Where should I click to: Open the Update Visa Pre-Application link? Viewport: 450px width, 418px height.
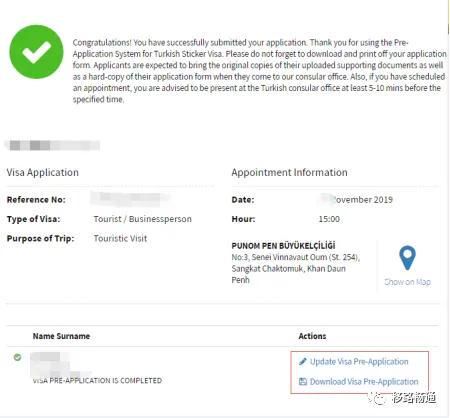click(359, 362)
